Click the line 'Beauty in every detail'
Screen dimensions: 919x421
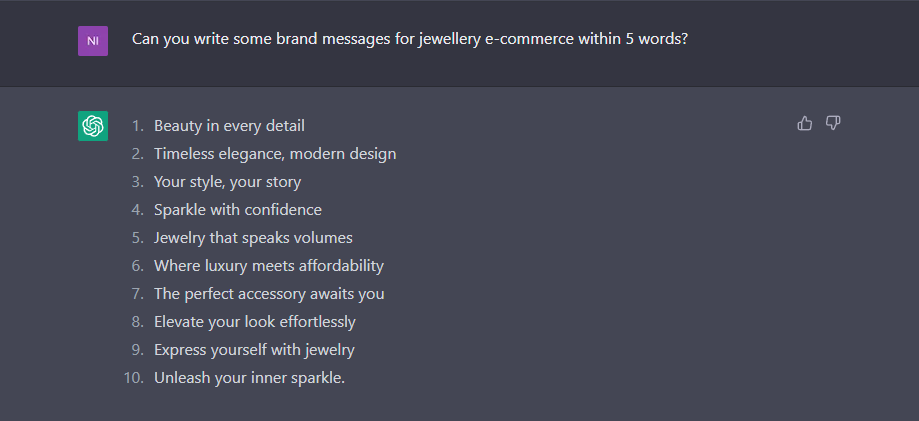pos(229,125)
